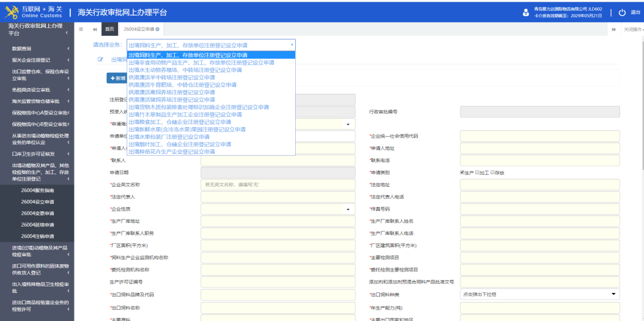Screen dimensions: 644x321
Task: Open the 出口饲料种类 dropdown
Action: (540, 294)
